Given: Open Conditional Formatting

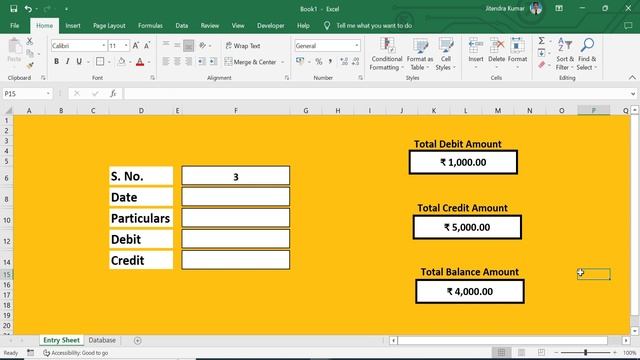Looking at the screenshot, I should coord(387,54).
